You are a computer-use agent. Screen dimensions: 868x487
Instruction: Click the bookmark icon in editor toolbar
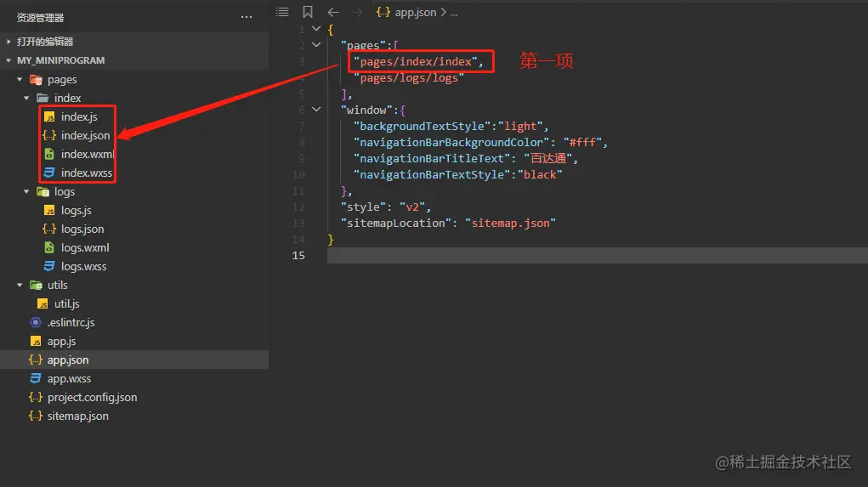pos(308,12)
